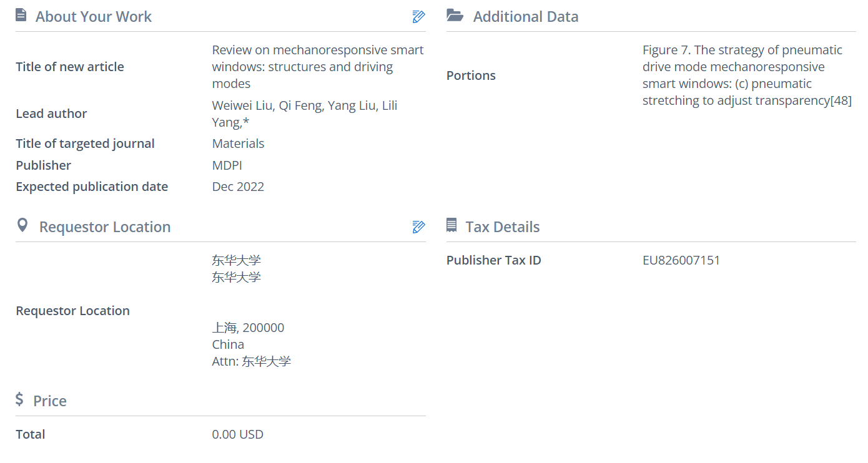868x463 pixels.
Task: Click the Price section heading
Action: pyautogui.click(x=49, y=401)
